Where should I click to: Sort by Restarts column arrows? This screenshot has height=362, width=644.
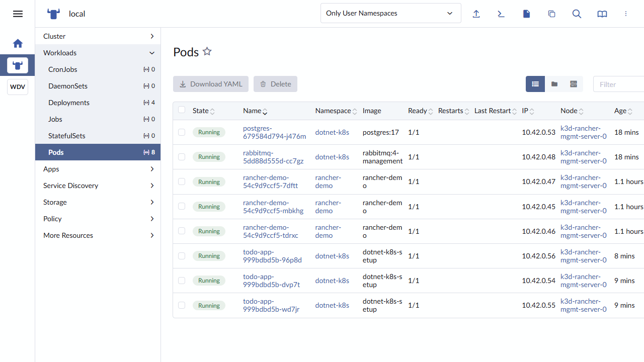coord(467,111)
